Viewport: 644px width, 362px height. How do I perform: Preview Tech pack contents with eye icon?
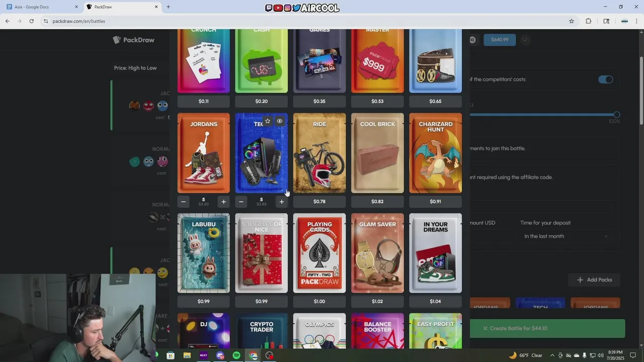[x=280, y=121]
